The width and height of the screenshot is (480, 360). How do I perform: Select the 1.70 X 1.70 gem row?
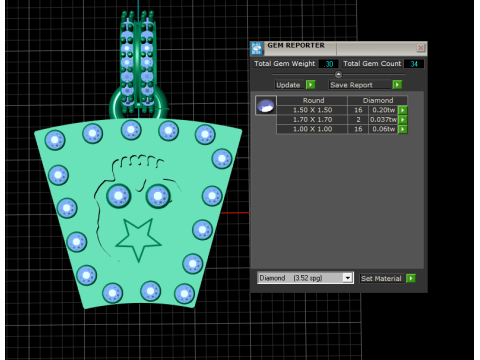coord(337,119)
